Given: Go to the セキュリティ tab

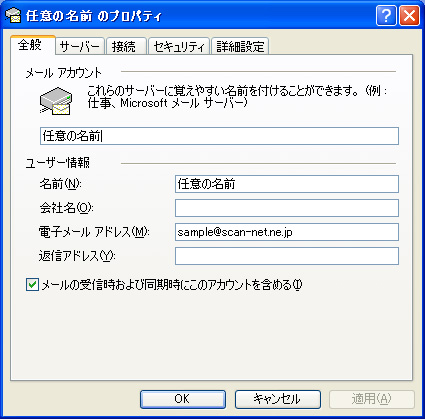Looking at the screenshot, I should 179,46.
